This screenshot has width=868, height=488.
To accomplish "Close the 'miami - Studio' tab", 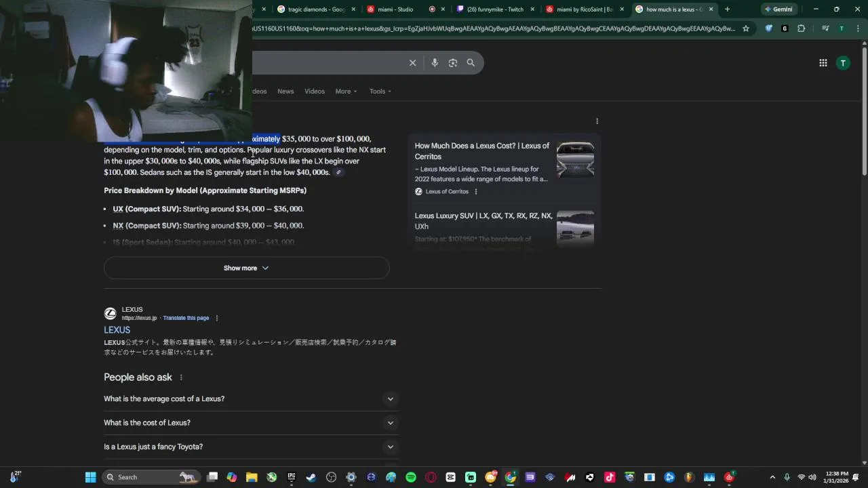I will coord(443,9).
